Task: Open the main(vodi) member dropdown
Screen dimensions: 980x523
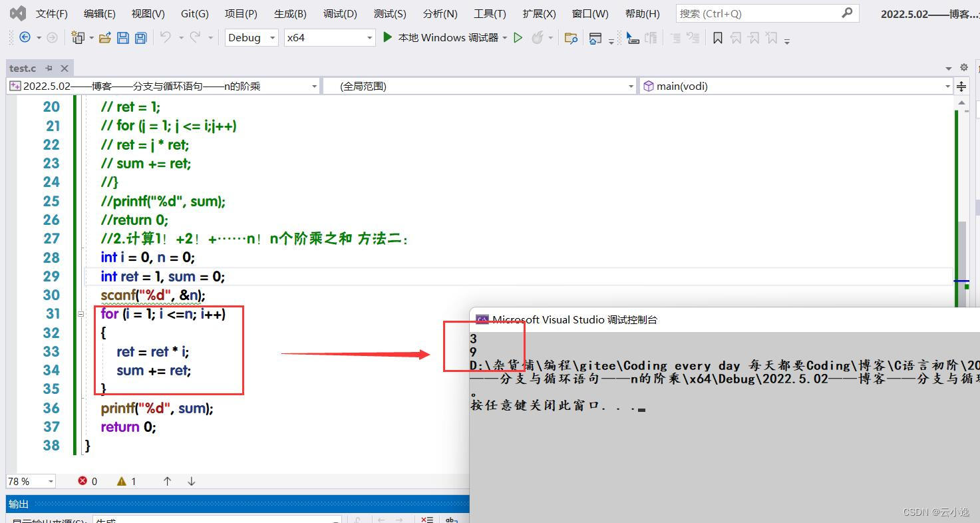Action: 796,86
